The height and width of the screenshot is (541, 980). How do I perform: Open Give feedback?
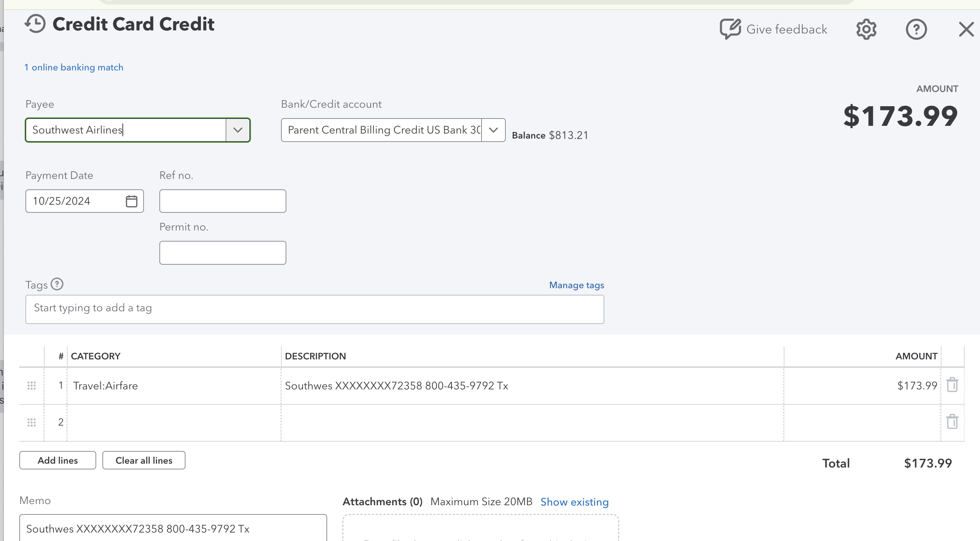coord(774,29)
